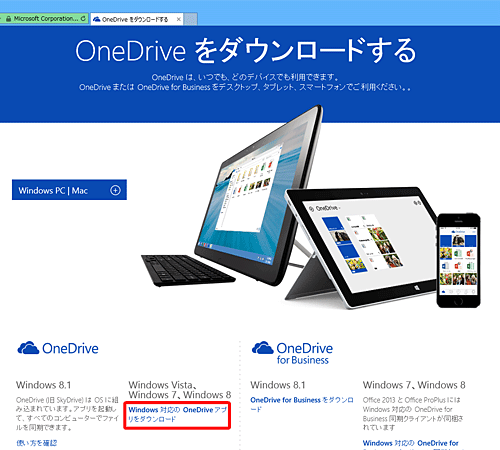The height and width of the screenshot is (450, 500).
Task: Click the Office 2013 と Office ProPlus description text
Action: pos(413,414)
